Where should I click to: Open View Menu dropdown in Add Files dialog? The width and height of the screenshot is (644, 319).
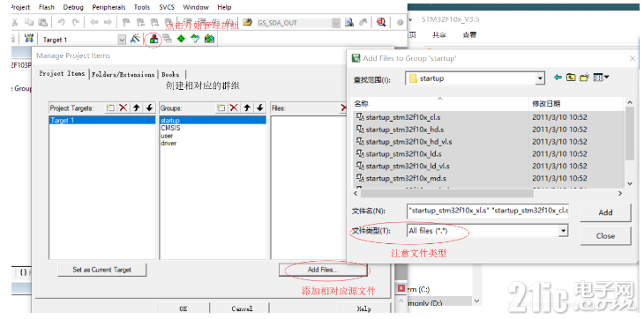[x=602, y=78]
